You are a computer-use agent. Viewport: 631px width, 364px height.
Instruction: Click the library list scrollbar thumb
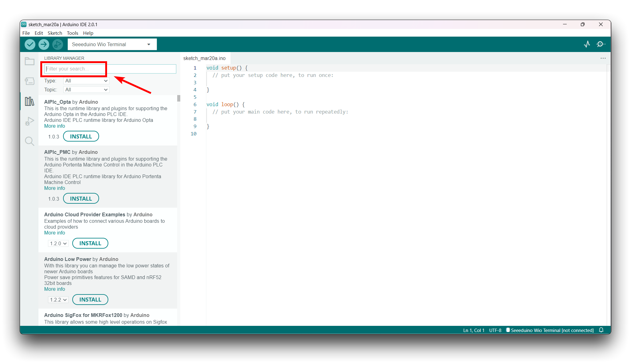click(178, 98)
